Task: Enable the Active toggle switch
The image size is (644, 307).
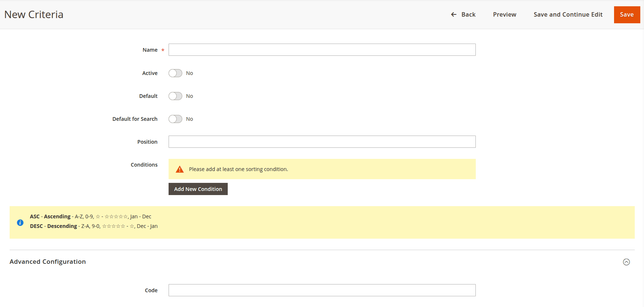Action: click(x=175, y=73)
